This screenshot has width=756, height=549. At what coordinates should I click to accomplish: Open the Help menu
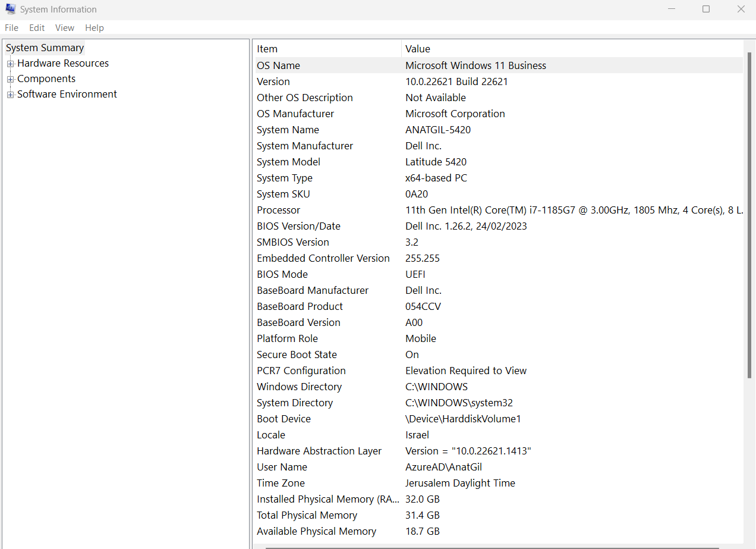94,28
